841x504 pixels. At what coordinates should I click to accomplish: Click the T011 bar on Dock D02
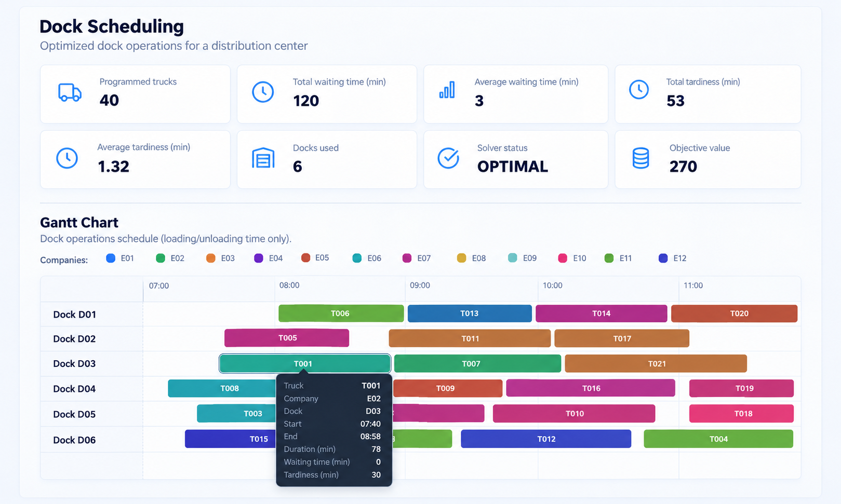470,338
